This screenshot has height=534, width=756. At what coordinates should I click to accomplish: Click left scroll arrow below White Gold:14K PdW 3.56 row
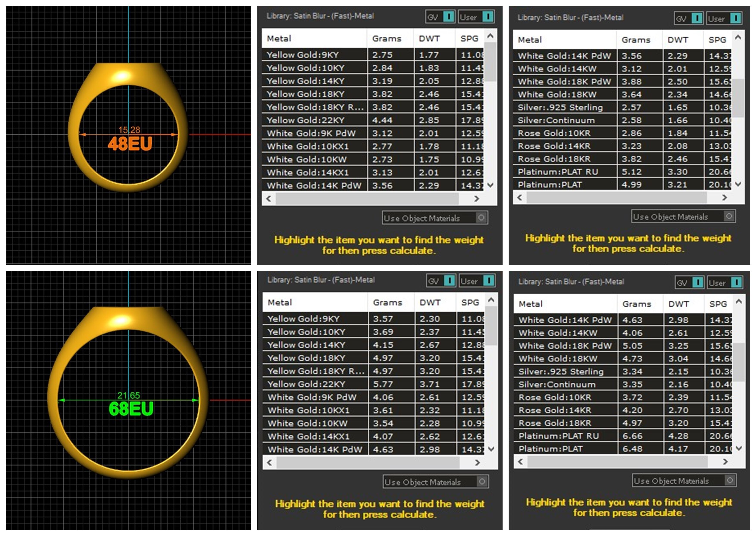tap(269, 198)
